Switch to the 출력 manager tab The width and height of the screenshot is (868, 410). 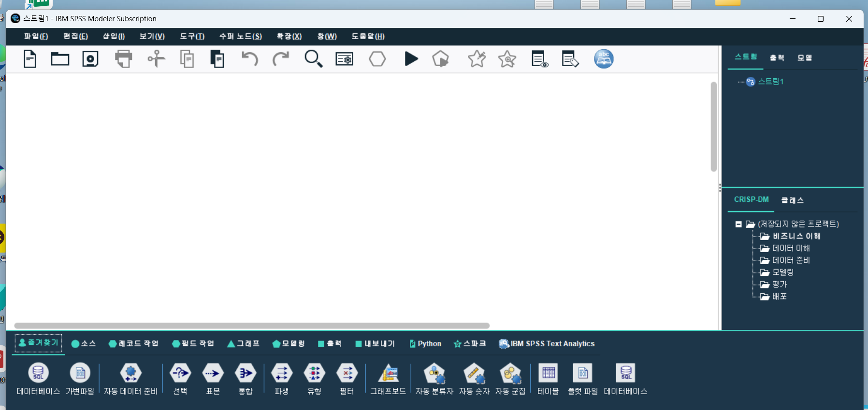click(x=777, y=57)
